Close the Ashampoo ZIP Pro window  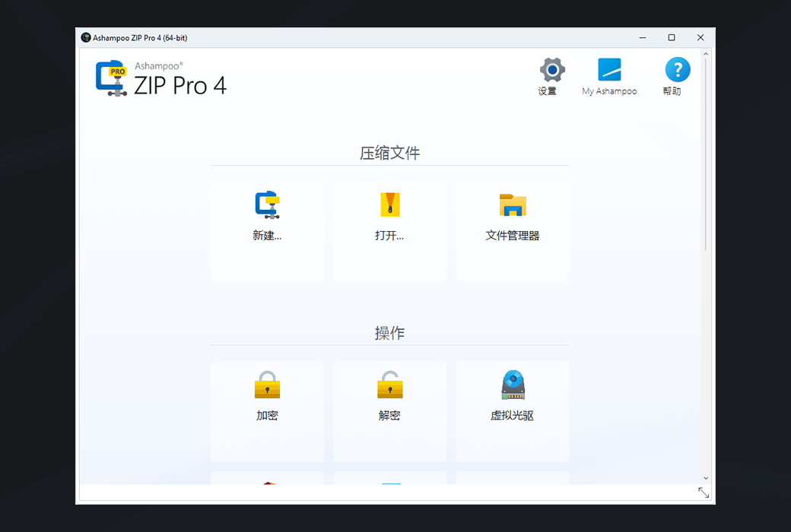pos(700,38)
